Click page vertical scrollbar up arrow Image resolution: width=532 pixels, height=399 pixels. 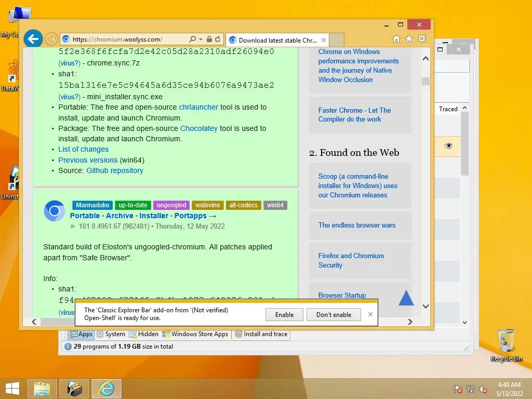[x=426, y=59]
